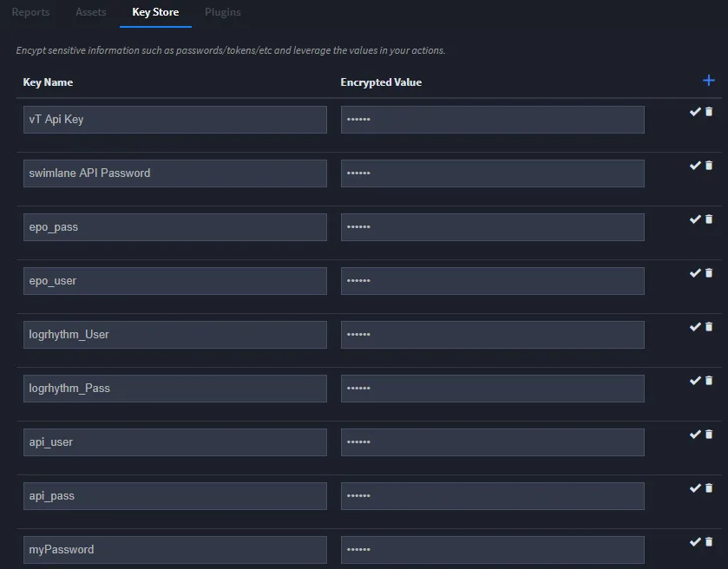Confirm the api_pass row checkmark
728x569 pixels.
695,488
